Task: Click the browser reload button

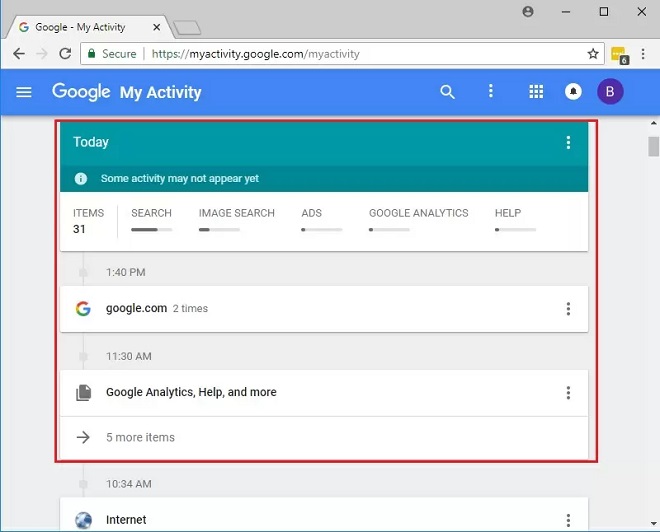Action: pyautogui.click(x=66, y=54)
